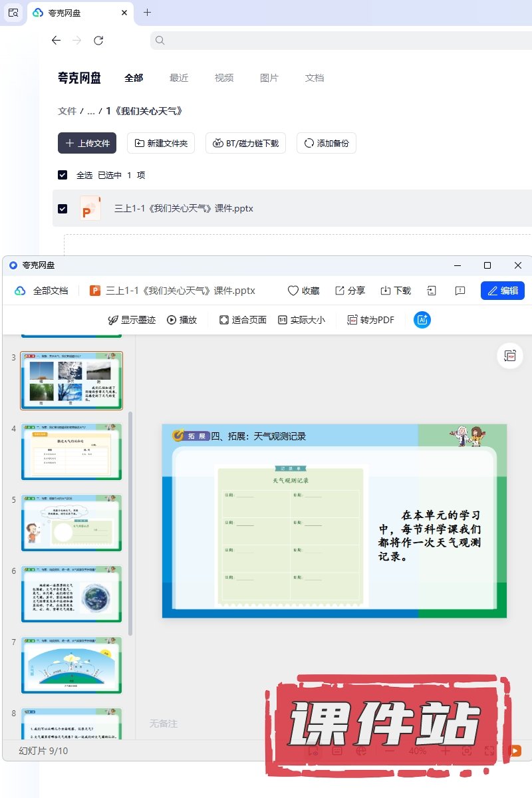532x798 pixels.
Task: Download the pptx using 下载
Action: point(396,291)
